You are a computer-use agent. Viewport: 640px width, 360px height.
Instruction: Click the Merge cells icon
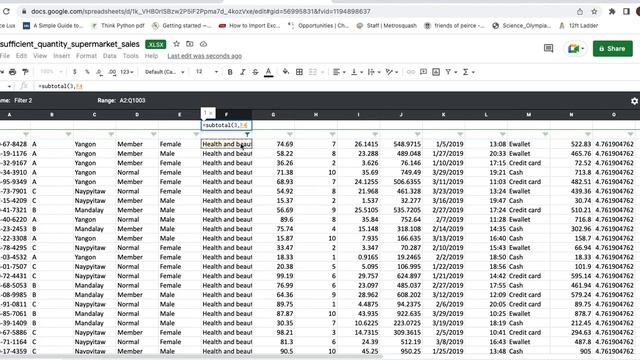pyautogui.click(x=313, y=72)
